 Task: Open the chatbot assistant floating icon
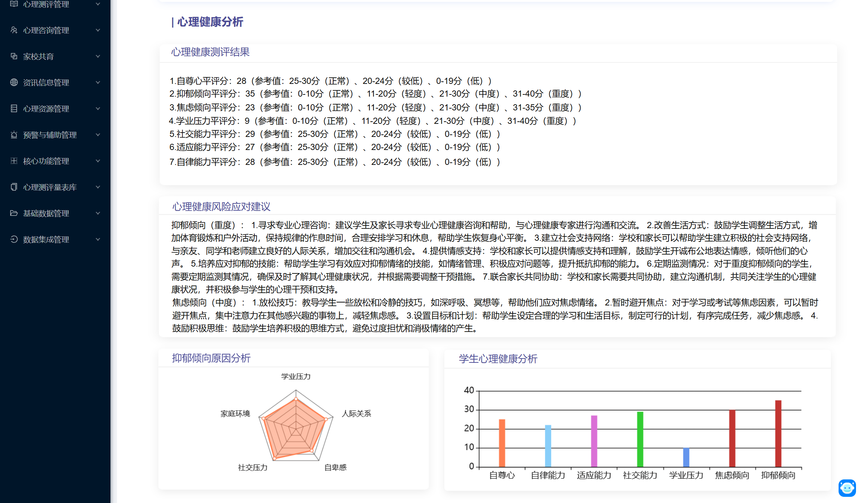pyautogui.click(x=847, y=487)
